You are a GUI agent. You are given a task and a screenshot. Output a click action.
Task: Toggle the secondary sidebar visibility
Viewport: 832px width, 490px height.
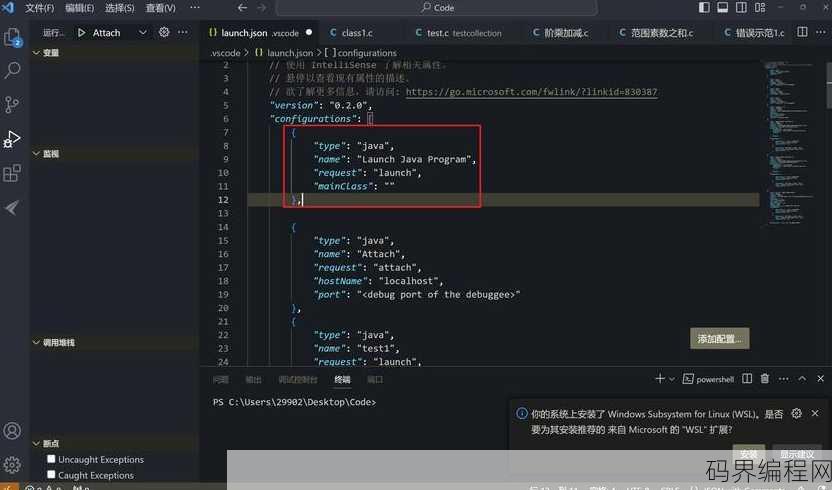[x=741, y=7]
